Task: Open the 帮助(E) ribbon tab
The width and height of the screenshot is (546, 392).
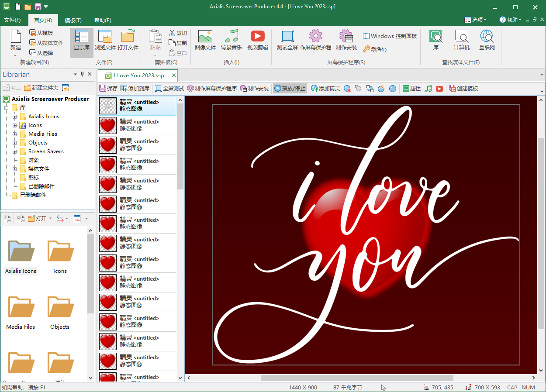Action: click(103, 20)
